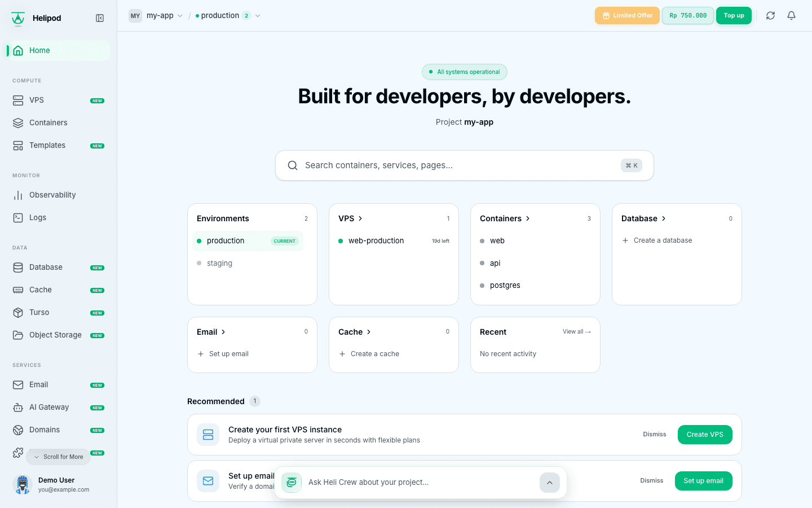Open the api container
This screenshot has height=508, width=812.
535,263
